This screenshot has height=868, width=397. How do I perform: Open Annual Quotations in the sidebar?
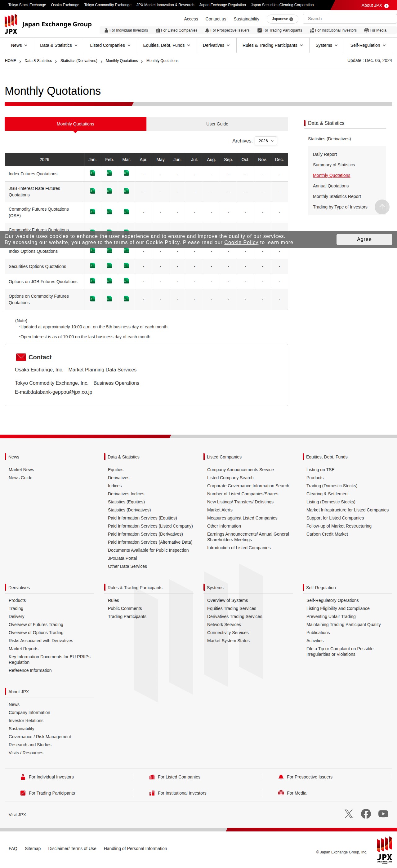(331, 186)
